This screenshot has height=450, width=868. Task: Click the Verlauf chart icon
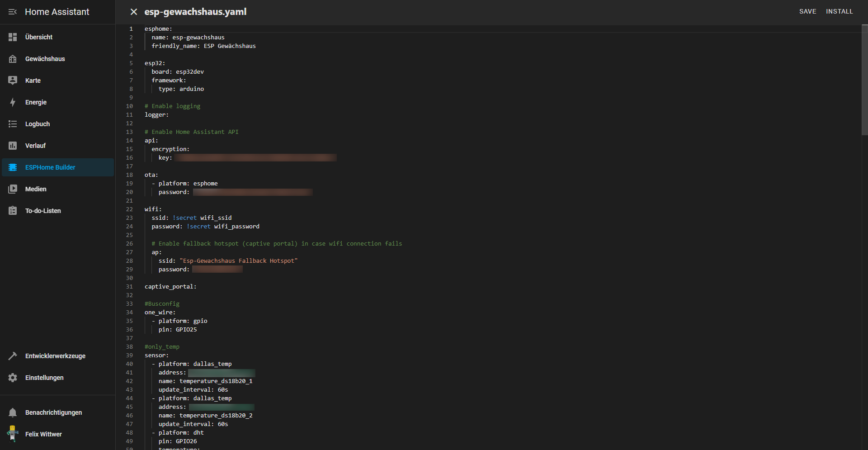[13, 146]
